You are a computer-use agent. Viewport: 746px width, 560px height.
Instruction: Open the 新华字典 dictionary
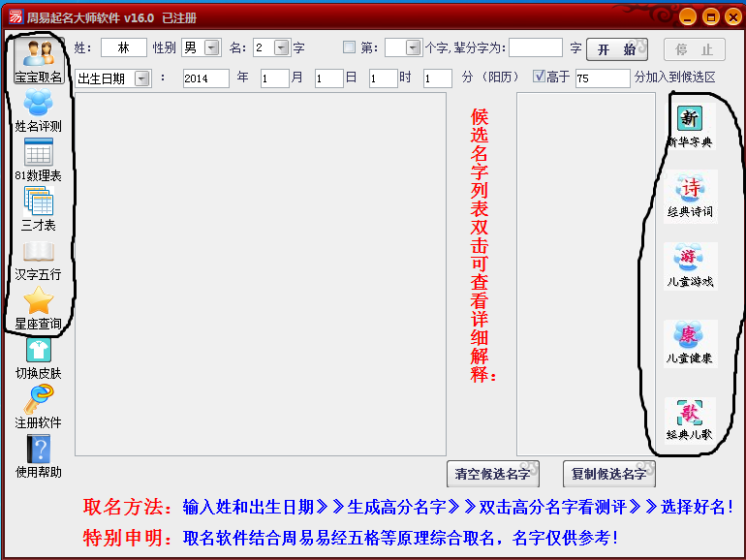[690, 126]
